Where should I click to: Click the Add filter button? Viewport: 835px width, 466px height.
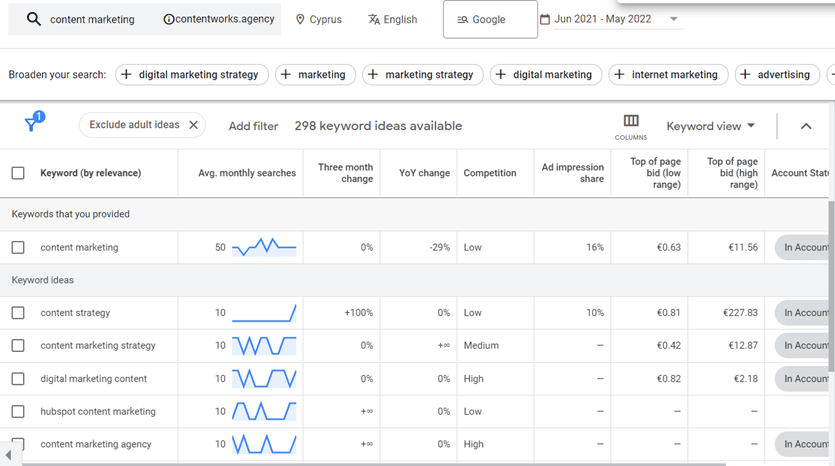[253, 126]
